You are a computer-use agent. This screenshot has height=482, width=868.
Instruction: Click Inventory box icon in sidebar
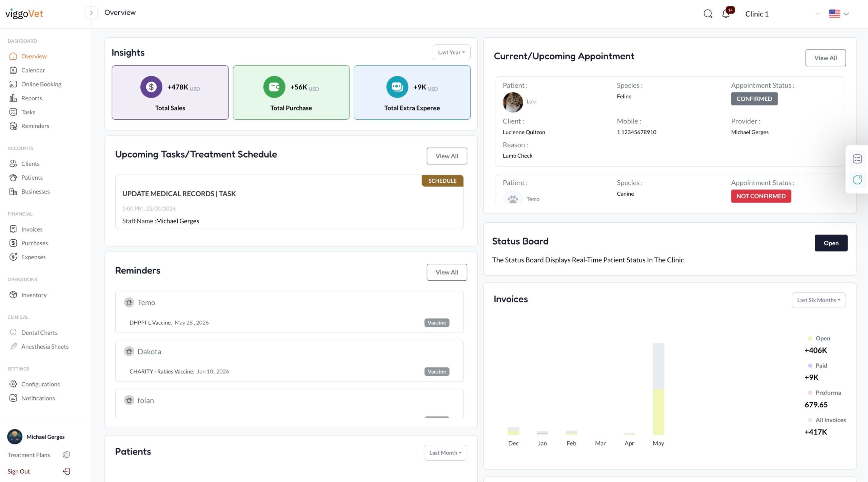[x=13, y=295]
